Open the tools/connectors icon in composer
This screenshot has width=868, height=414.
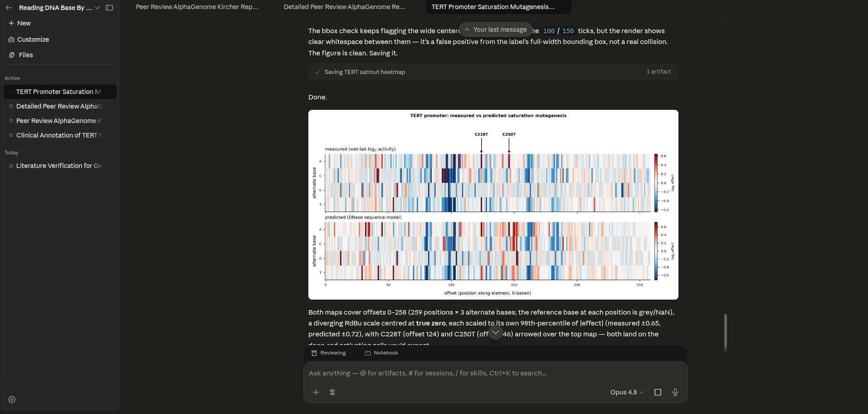point(332,392)
